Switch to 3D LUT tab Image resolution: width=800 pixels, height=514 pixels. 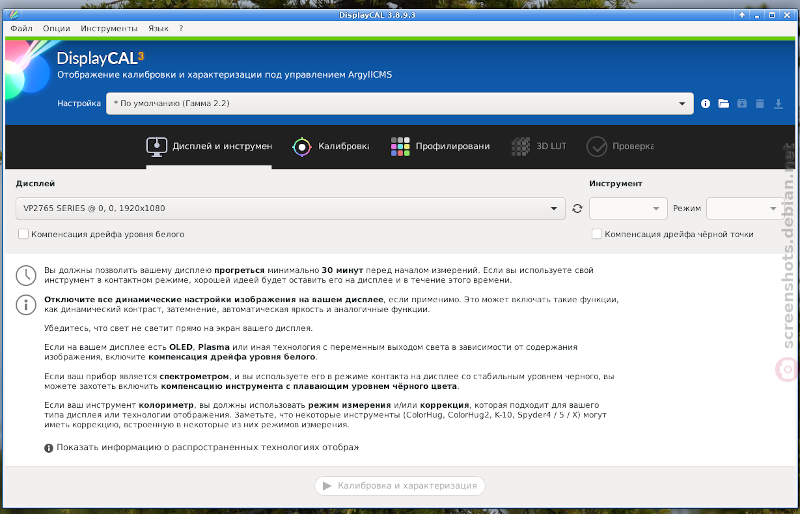click(x=539, y=146)
